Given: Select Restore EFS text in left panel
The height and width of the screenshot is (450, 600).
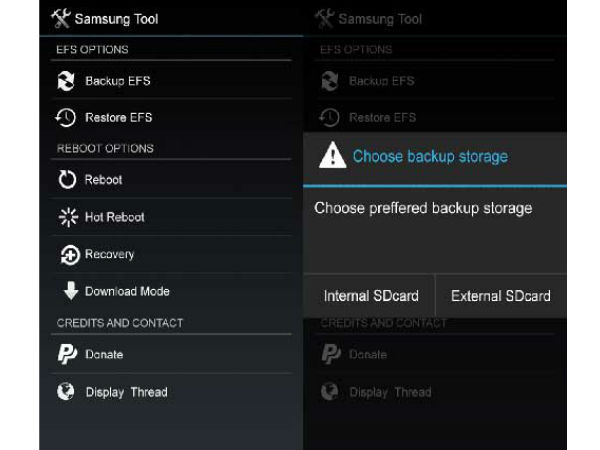Looking at the screenshot, I should [119, 118].
